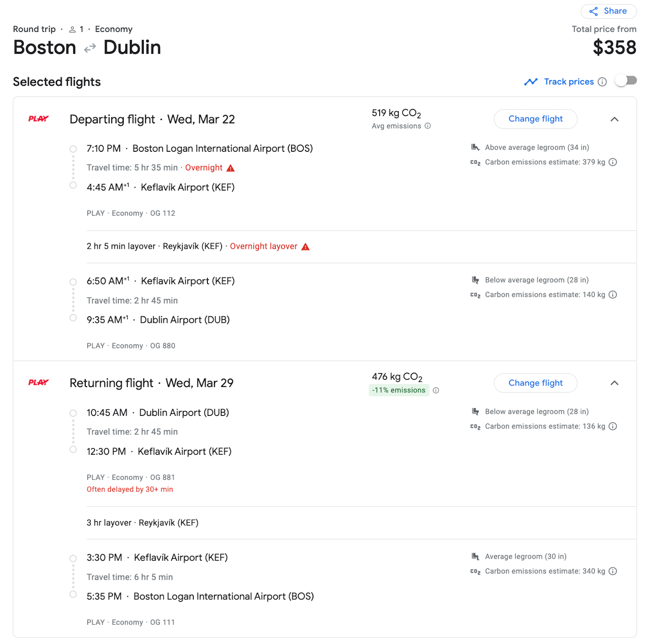Click the Track prices line chart icon
647x644 pixels.
(x=531, y=81)
